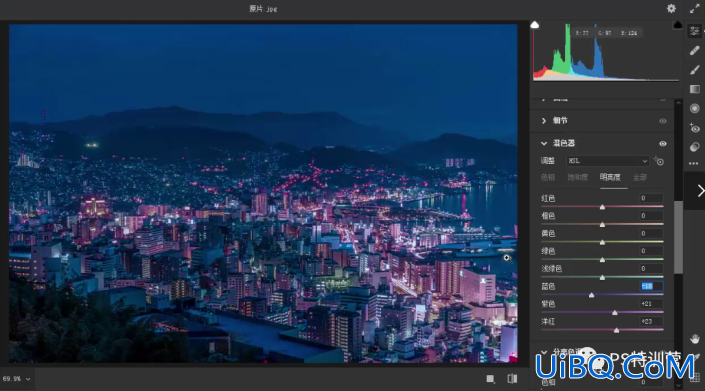This screenshot has height=391, width=705.
Task: Select the radial filter tool
Action: pyautogui.click(x=695, y=108)
